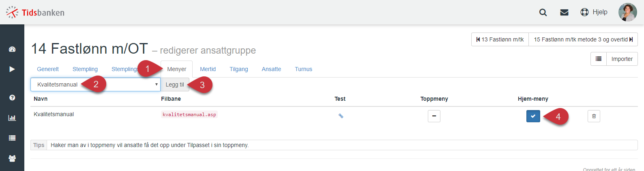This screenshot has height=171, width=644.
Task: Click the play arrow sidebar icon
Action: [x=12, y=69]
